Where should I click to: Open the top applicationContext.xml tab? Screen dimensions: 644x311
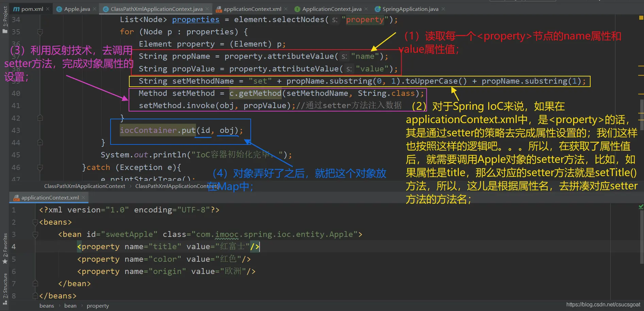252,9
